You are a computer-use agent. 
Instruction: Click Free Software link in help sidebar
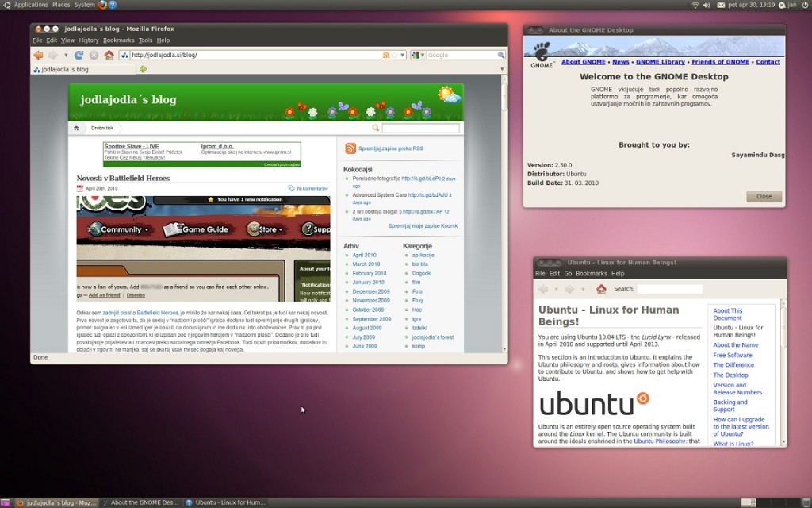tap(732, 355)
